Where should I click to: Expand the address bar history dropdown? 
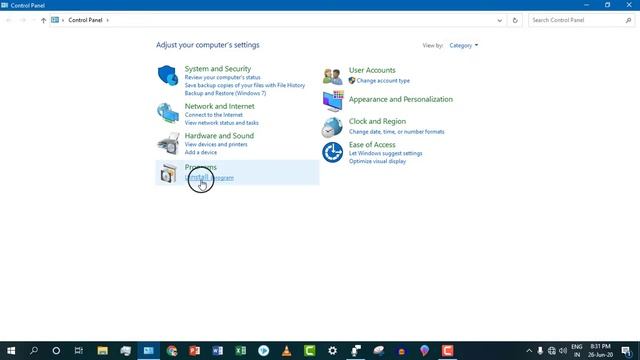click(x=499, y=20)
